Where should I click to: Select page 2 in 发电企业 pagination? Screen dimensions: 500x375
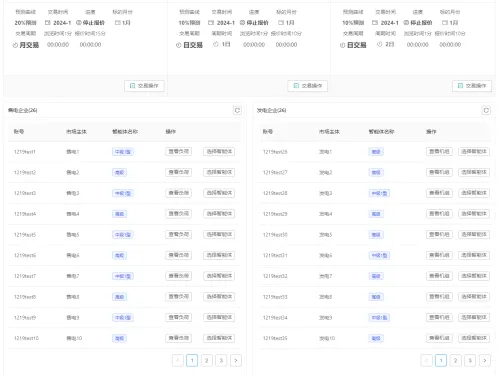pos(456,360)
